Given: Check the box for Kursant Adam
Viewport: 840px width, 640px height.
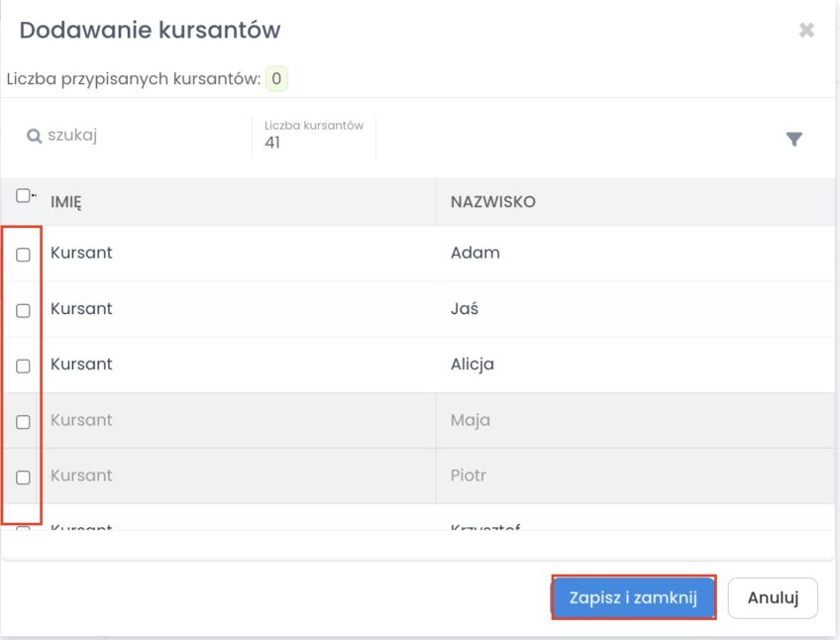Looking at the screenshot, I should (24, 255).
